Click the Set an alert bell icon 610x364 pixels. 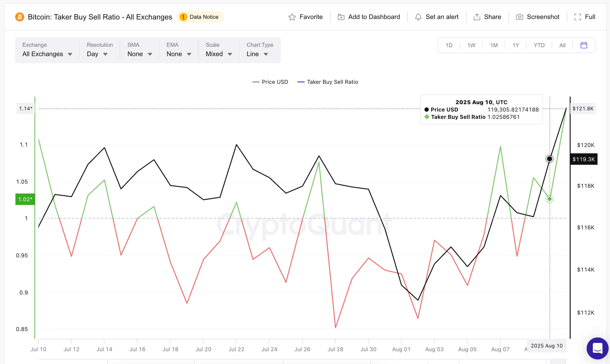(418, 17)
